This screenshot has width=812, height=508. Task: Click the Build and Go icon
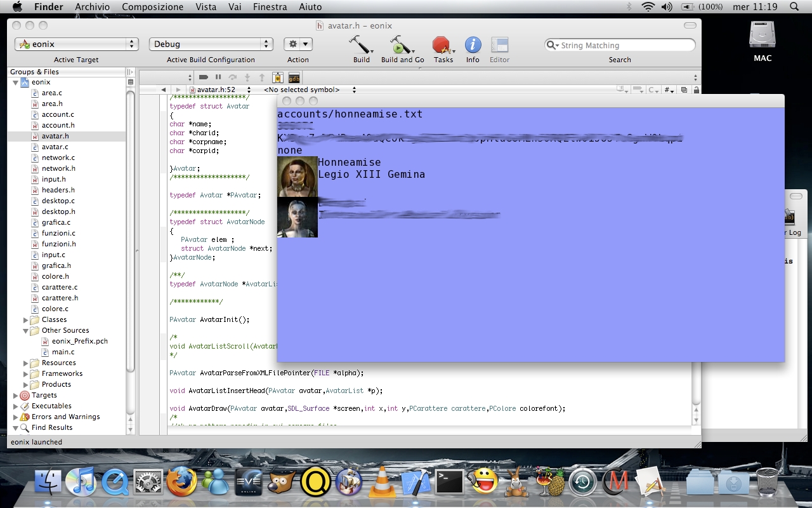click(x=402, y=45)
